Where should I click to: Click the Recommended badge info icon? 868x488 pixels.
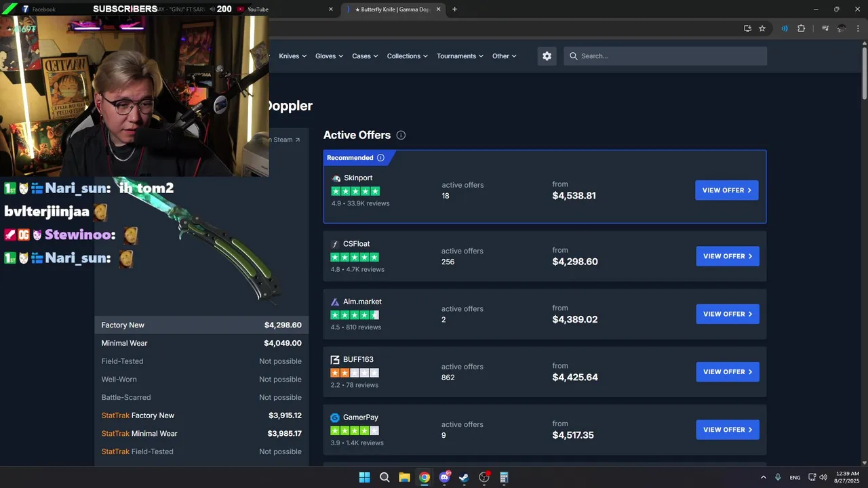tap(380, 158)
